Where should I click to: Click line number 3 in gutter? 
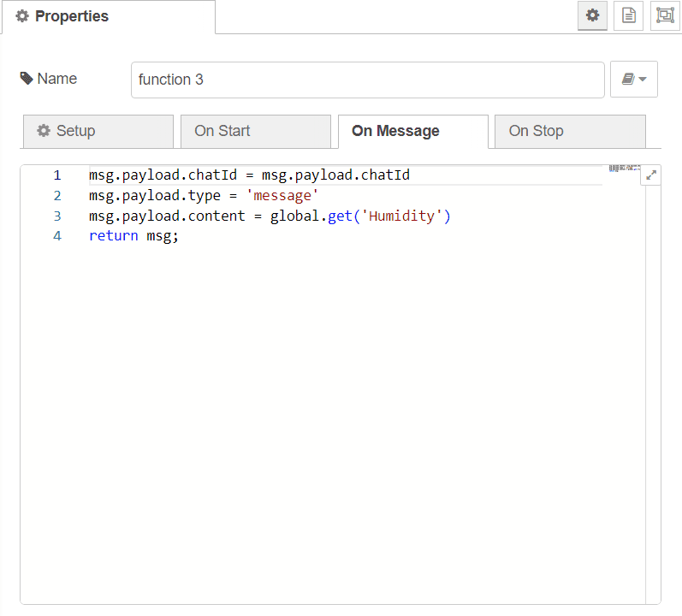coord(57,216)
